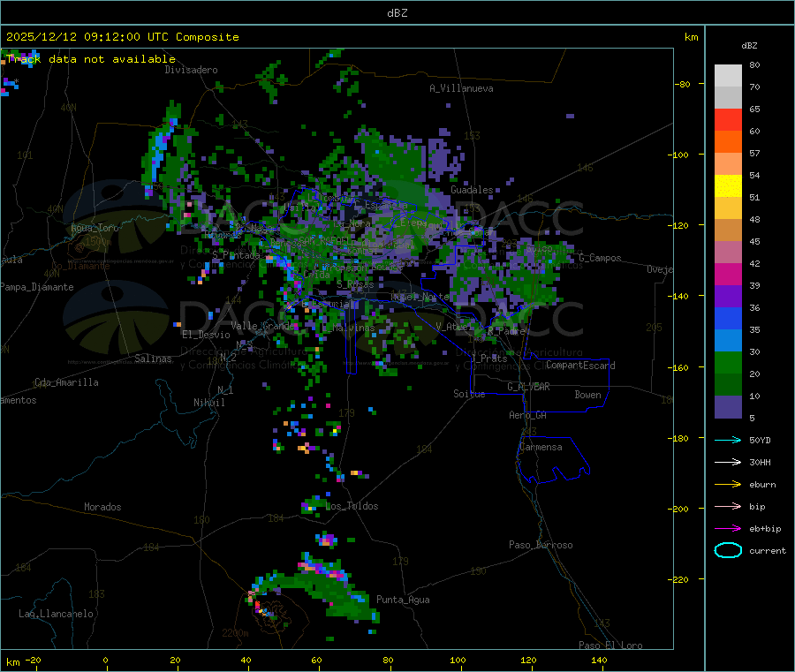The width and height of the screenshot is (795, 672).
Task: Click the 100 km horizontal axis tick
Action: click(x=458, y=660)
